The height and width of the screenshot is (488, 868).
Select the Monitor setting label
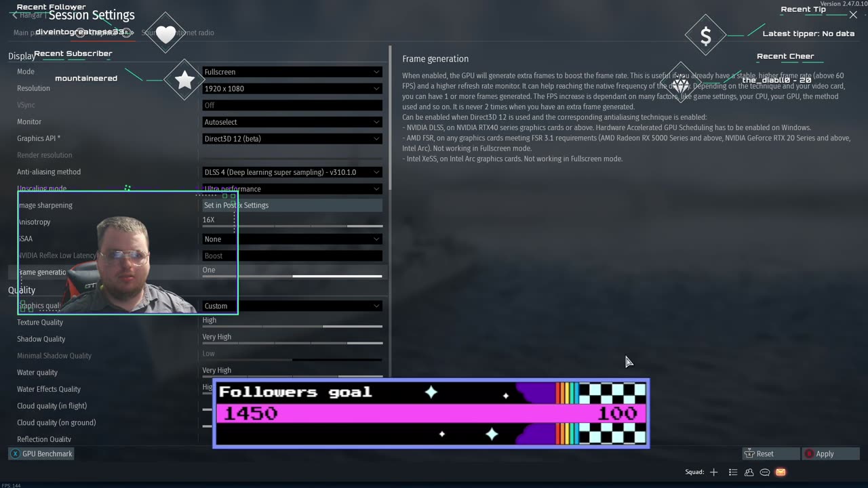pos(29,122)
